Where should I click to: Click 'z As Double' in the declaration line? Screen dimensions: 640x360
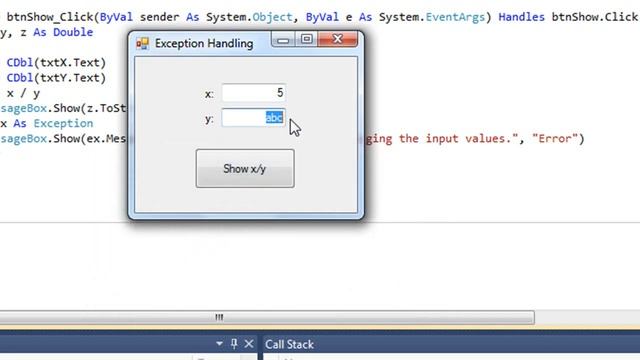click(x=57, y=32)
